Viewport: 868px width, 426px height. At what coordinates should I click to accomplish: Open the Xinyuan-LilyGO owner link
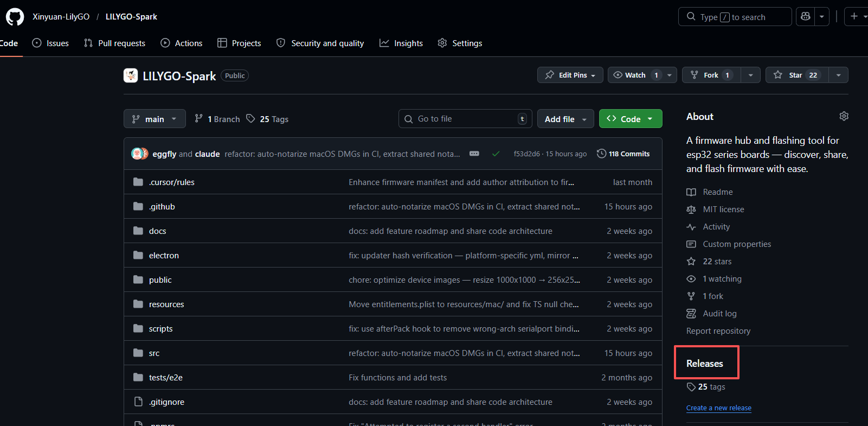pos(61,17)
